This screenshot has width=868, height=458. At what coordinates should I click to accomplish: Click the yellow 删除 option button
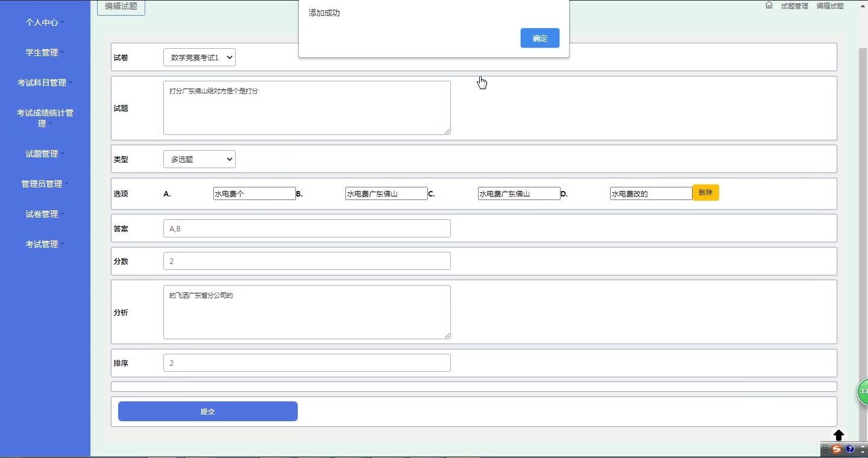click(706, 193)
